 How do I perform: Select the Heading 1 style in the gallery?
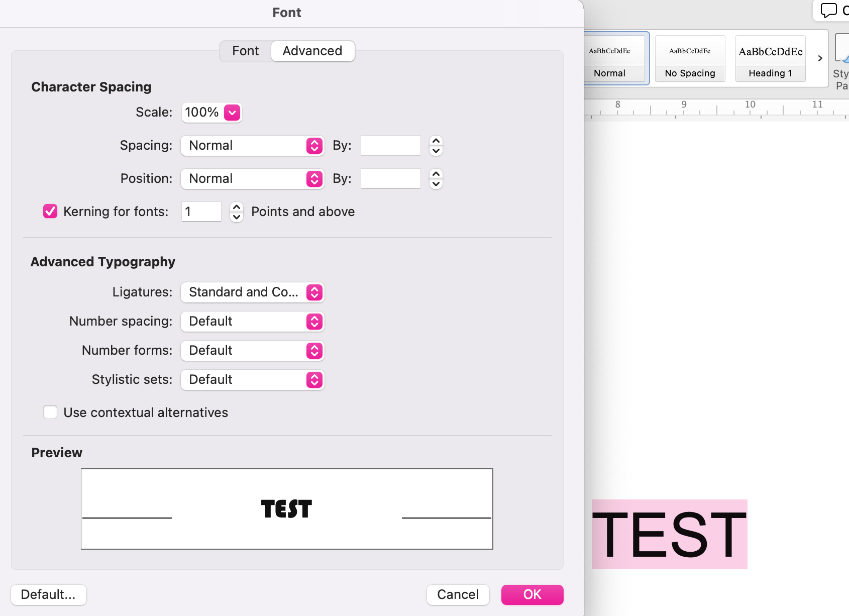point(770,58)
